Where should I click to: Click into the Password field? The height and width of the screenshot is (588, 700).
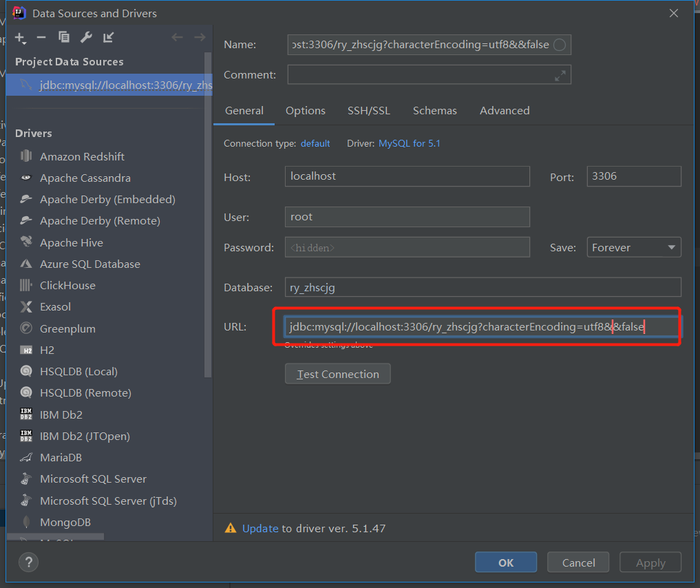click(x=407, y=247)
